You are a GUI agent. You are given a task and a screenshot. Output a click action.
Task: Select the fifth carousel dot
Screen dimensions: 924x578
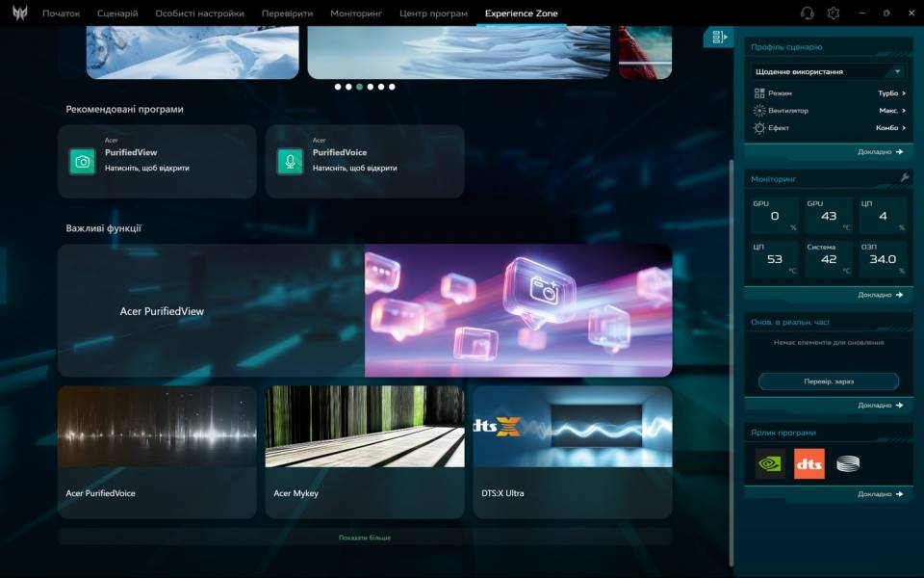point(381,87)
